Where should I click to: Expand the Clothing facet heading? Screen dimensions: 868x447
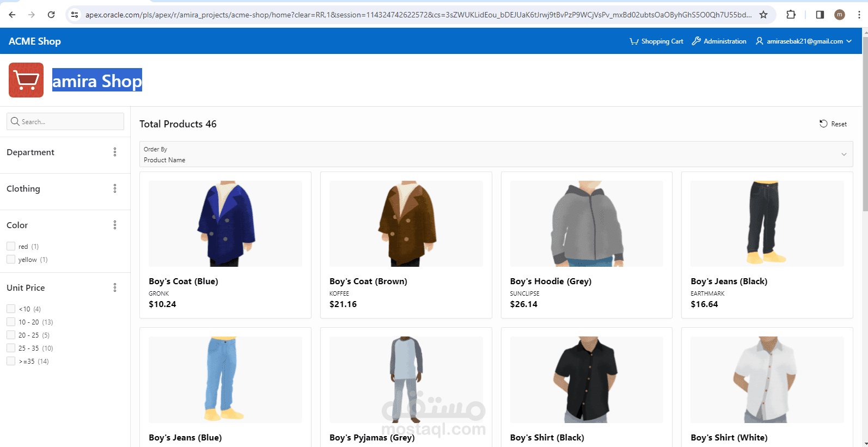tap(23, 188)
